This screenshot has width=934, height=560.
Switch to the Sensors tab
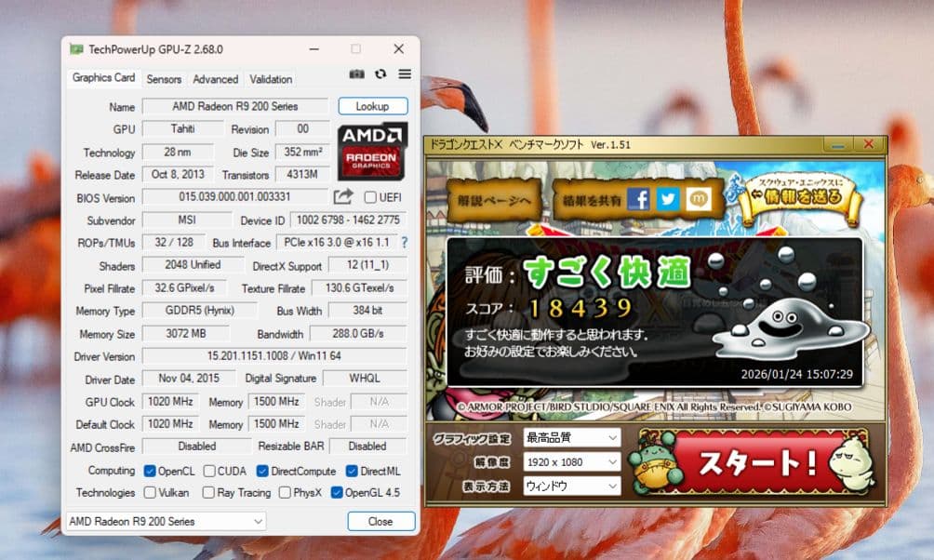(x=164, y=79)
